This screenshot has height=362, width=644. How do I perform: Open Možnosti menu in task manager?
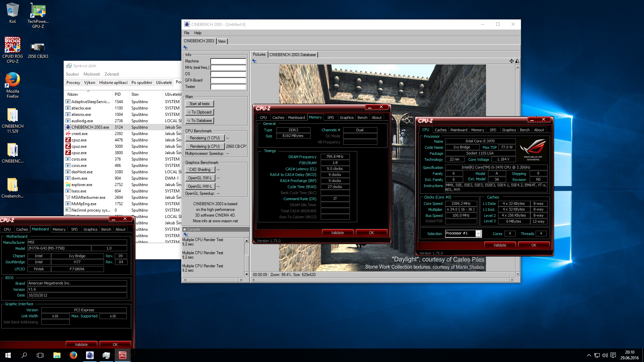pyautogui.click(x=92, y=74)
